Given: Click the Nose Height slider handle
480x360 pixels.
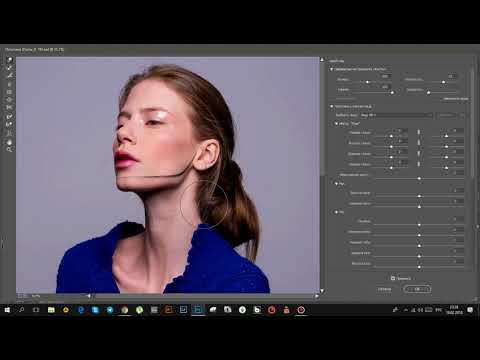Looking at the screenshot, I should [x=419, y=196].
